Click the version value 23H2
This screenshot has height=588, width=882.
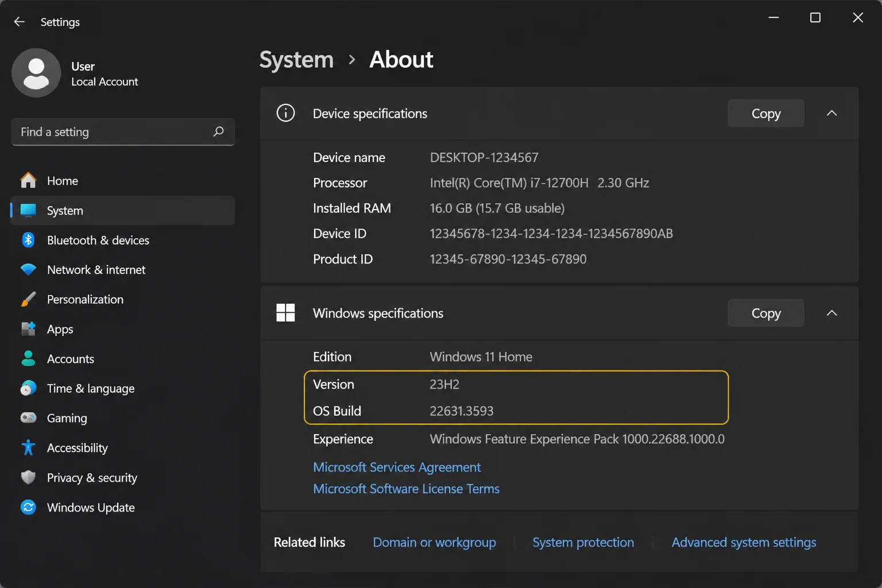[444, 384]
